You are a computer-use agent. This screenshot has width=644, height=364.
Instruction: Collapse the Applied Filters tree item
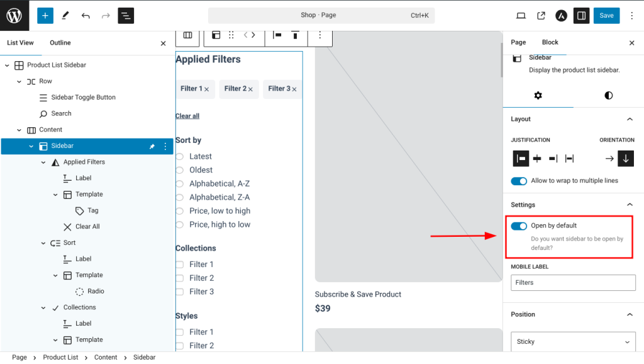(x=43, y=162)
